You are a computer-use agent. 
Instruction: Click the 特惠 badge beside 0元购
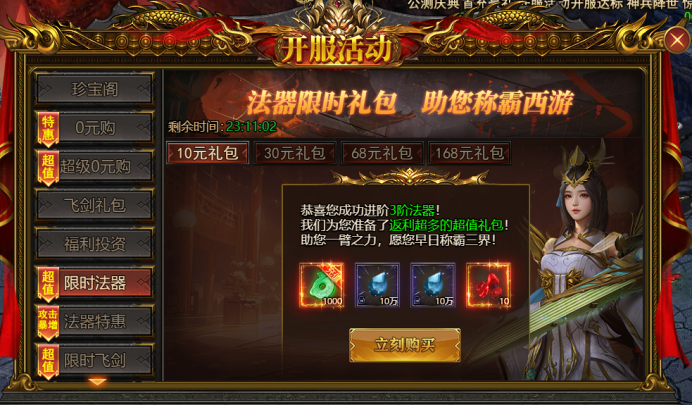(x=48, y=129)
